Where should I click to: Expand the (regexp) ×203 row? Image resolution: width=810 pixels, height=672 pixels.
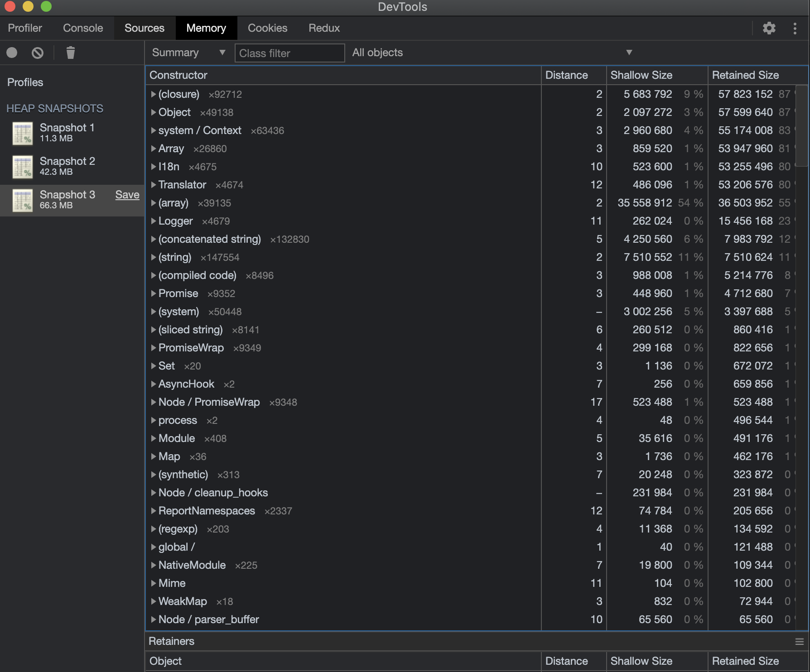[x=154, y=529]
